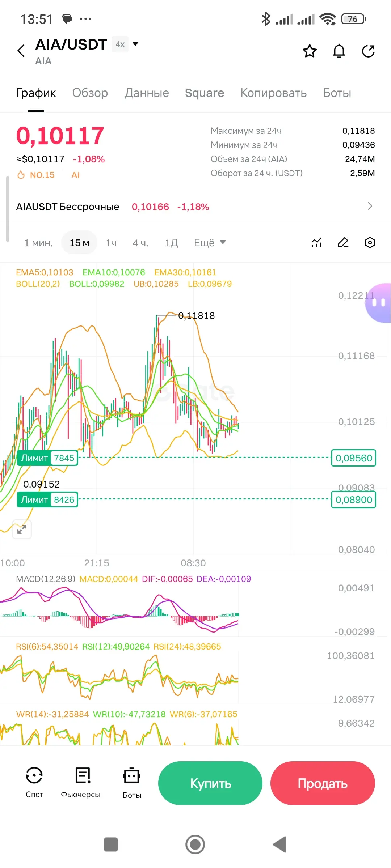Tap the 0,08900 price line label
The height and width of the screenshot is (868, 391).
point(354,499)
